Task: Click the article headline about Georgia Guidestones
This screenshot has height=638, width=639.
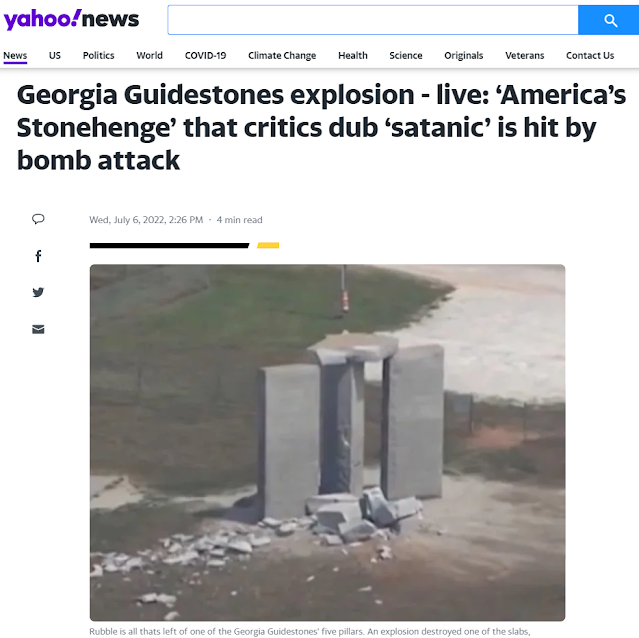Action: point(321,127)
